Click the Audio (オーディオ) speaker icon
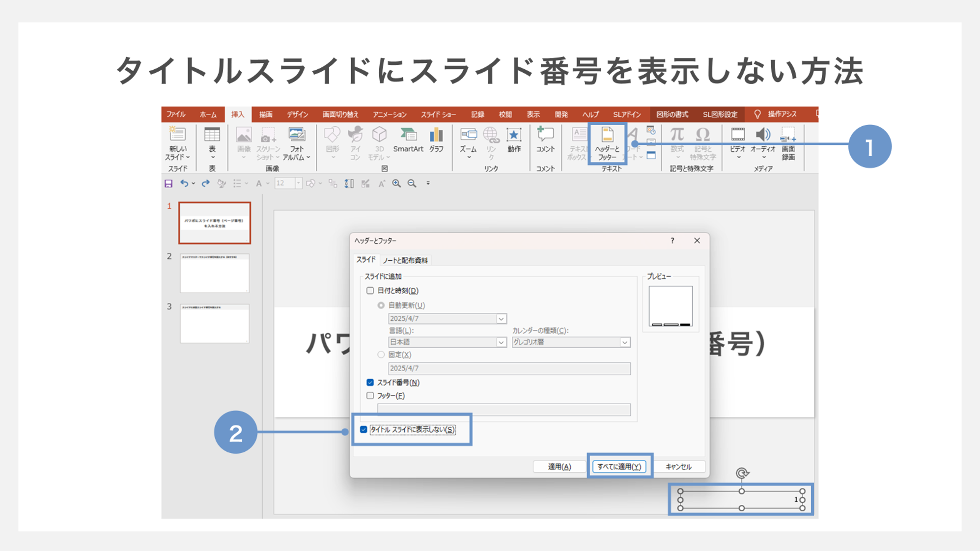980x551 pixels. (763, 135)
